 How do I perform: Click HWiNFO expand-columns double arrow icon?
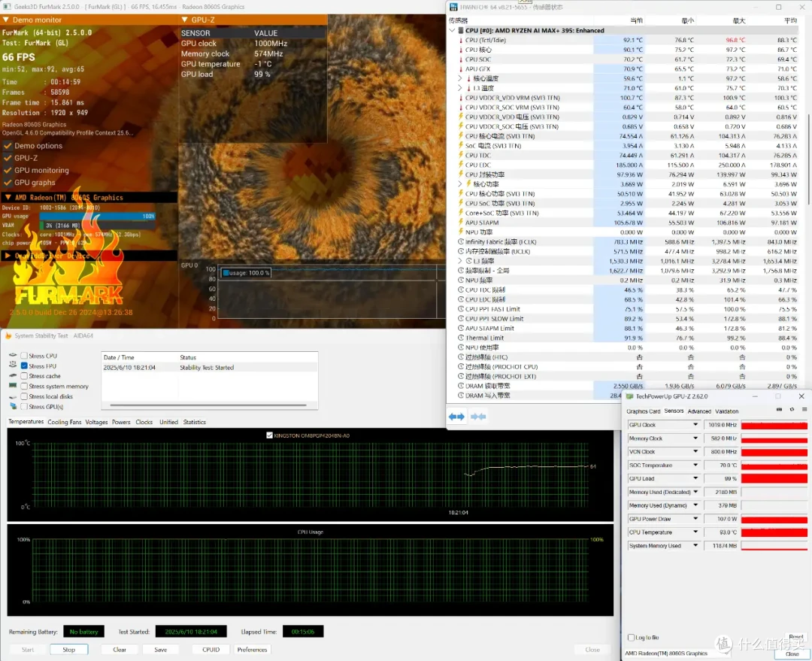coord(456,417)
